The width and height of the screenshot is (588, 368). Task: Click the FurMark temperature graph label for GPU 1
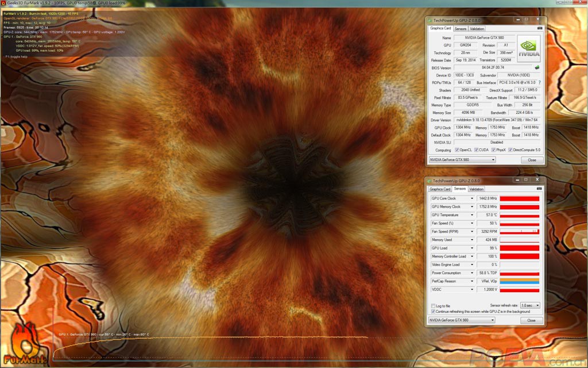tap(104, 334)
